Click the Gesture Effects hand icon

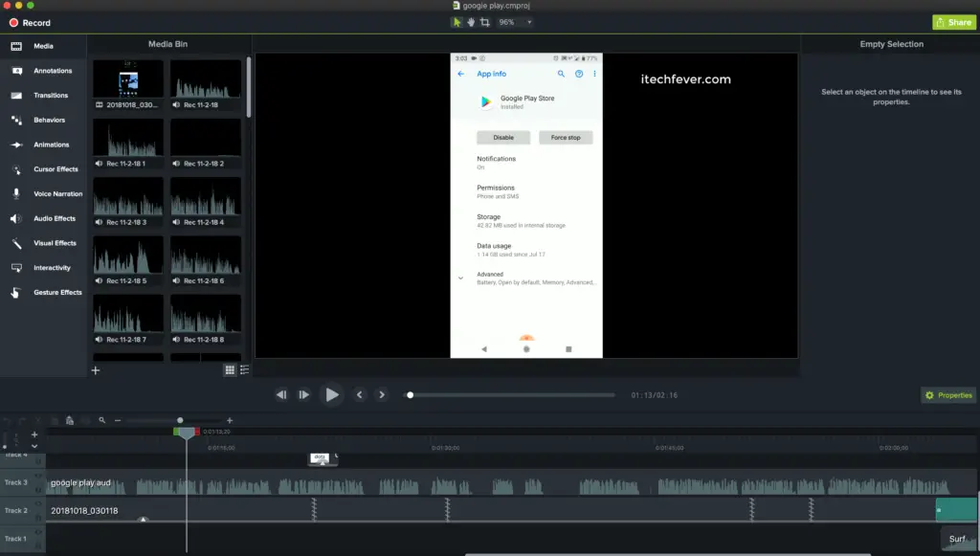tap(16, 293)
